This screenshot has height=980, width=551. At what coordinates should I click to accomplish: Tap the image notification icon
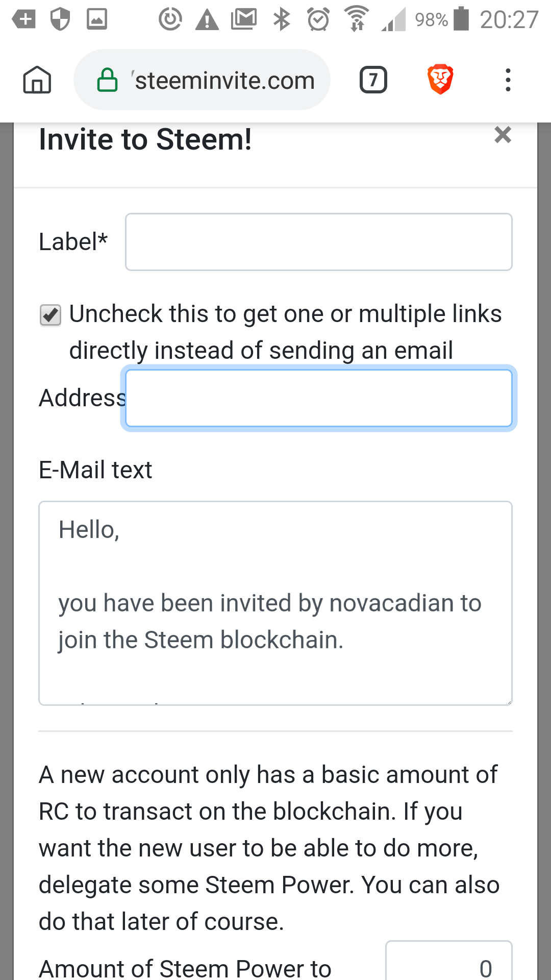pyautogui.click(x=97, y=20)
